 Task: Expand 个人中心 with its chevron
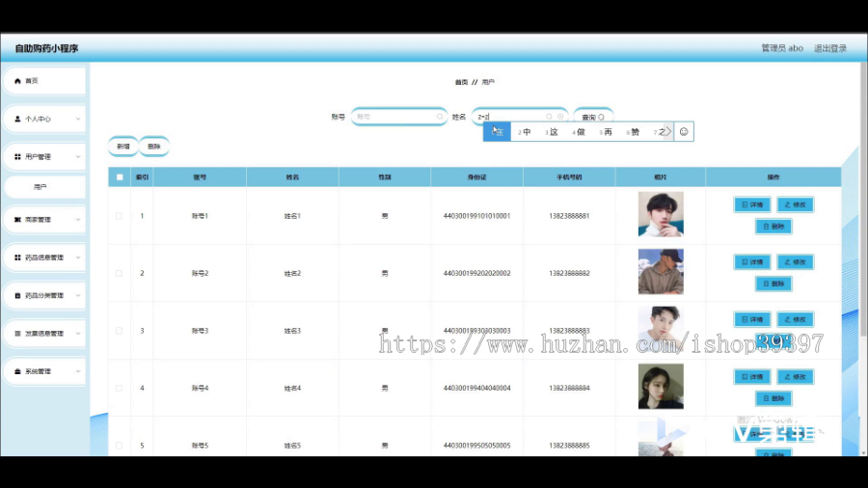coord(78,119)
